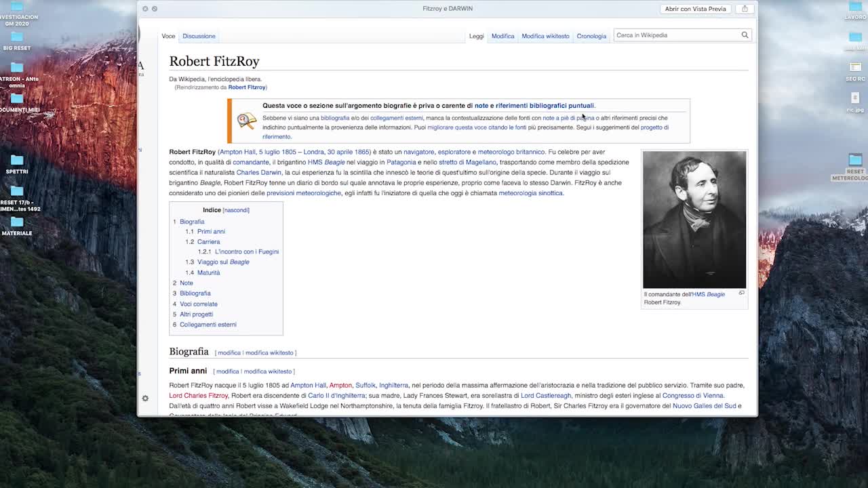The height and width of the screenshot is (488, 868).
Task: Open the Nuovo Galles del Sud link
Action: tap(704, 406)
